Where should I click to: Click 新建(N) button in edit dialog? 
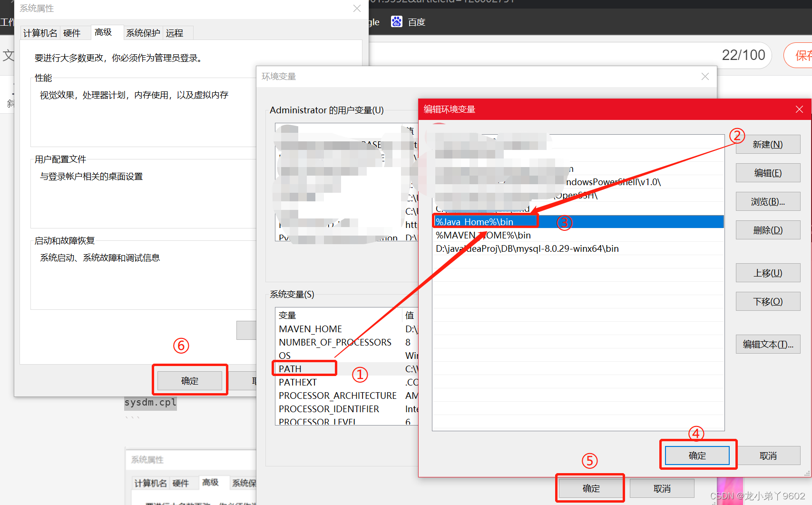768,144
